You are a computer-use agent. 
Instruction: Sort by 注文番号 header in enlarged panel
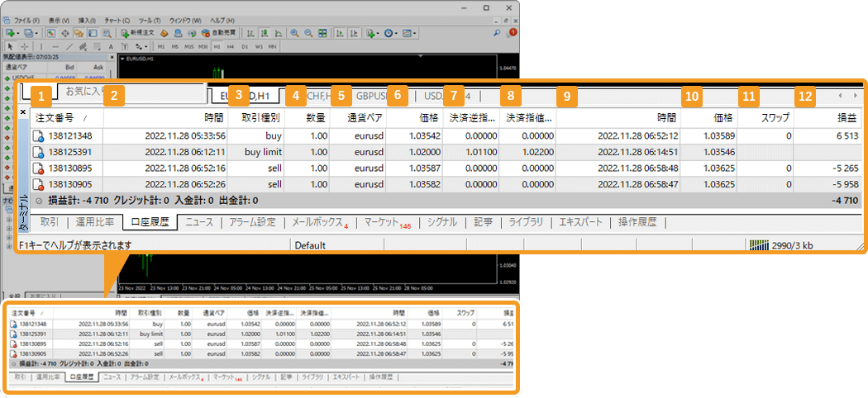[66, 118]
